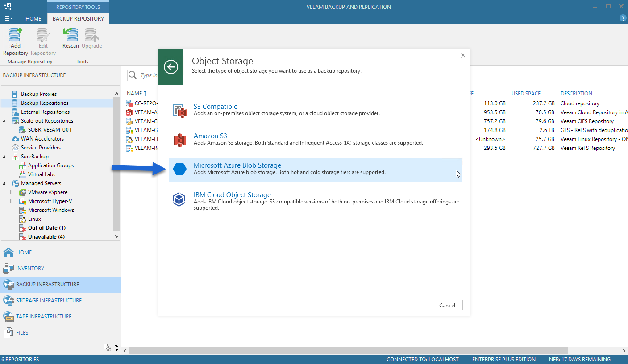Choose Amazon S3 storage option
Viewport: 628px width, 364px height.
click(x=316, y=140)
